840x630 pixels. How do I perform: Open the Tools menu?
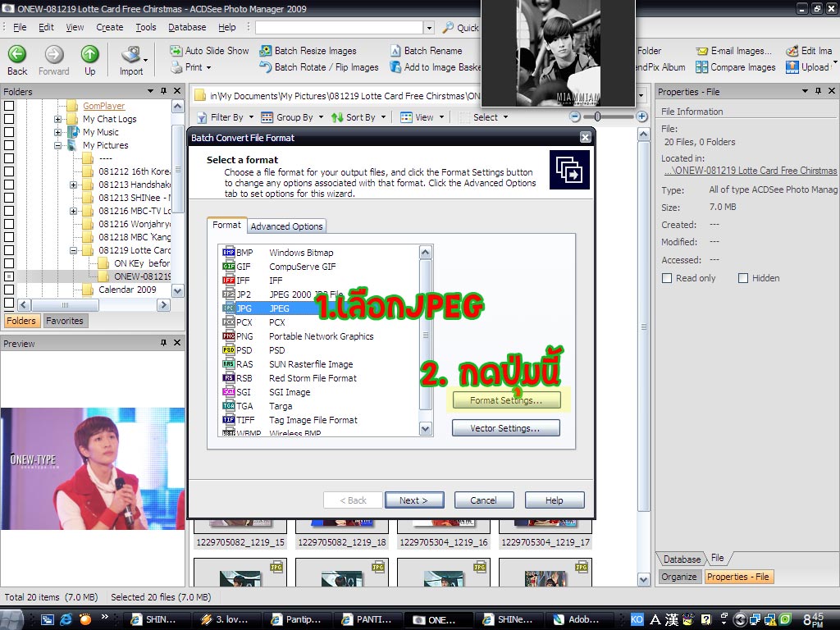[x=146, y=27]
